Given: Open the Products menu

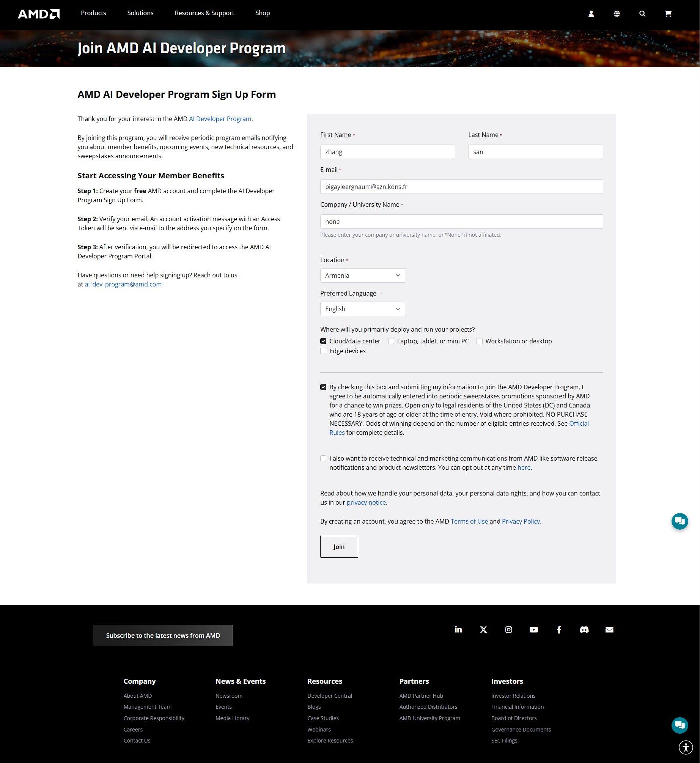Looking at the screenshot, I should point(93,13).
